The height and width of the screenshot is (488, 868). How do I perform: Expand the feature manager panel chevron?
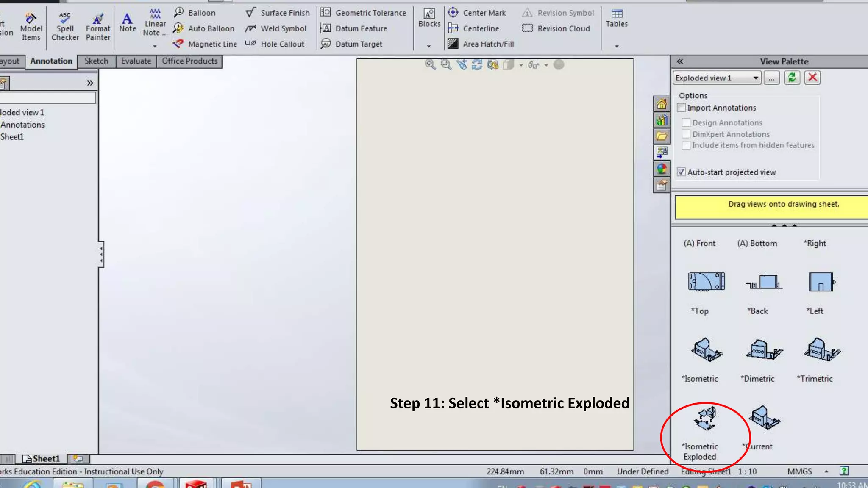tap(90, 83)
